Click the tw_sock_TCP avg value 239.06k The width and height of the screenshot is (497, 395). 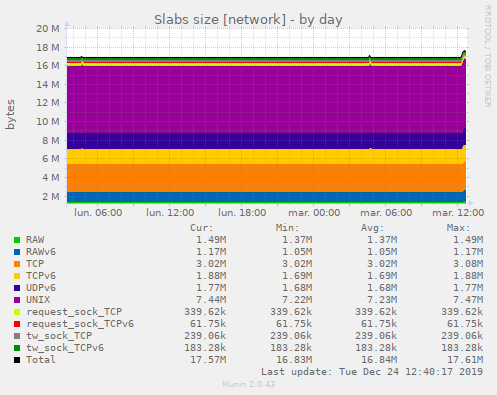[376, 336]
